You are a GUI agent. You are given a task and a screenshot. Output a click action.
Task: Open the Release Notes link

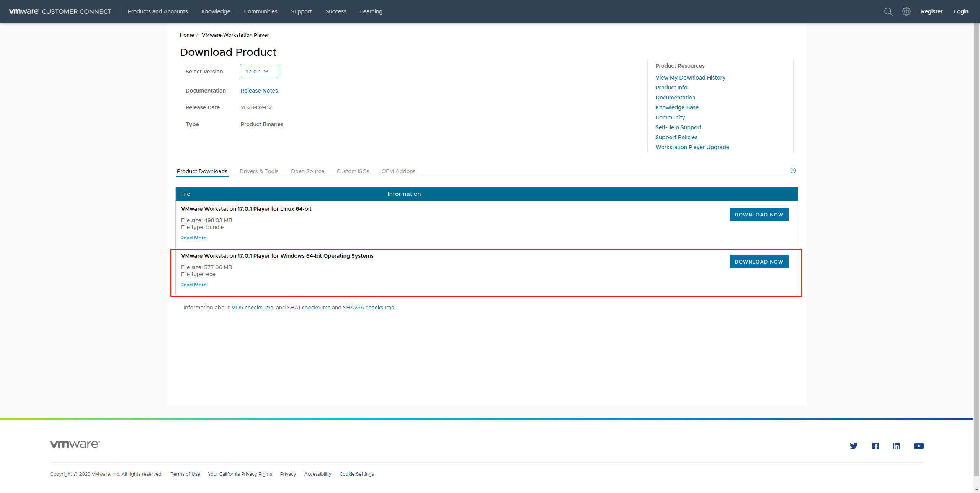pos(259,91)
